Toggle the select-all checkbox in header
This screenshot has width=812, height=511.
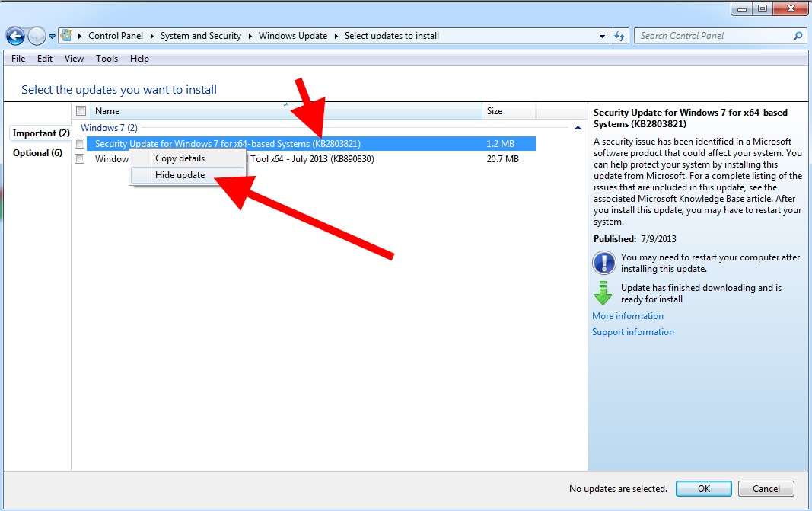[81, 111]
